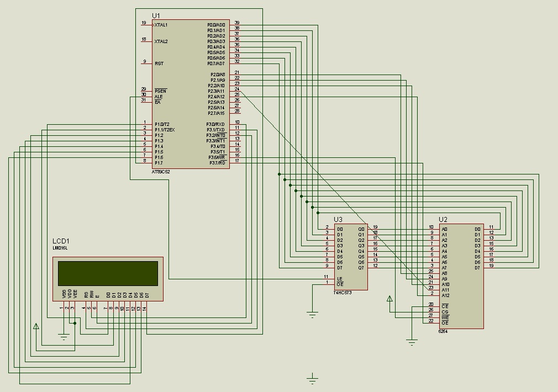
Task: Click the P1.0/T2 pin label
Action: pyautogui.click(x=162, y=124)
